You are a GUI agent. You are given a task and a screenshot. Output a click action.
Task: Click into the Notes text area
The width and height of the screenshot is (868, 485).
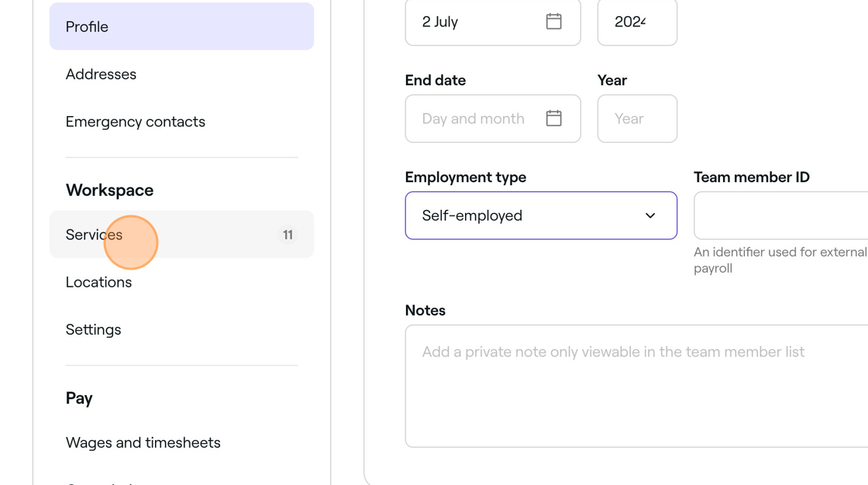pos(636,386)
